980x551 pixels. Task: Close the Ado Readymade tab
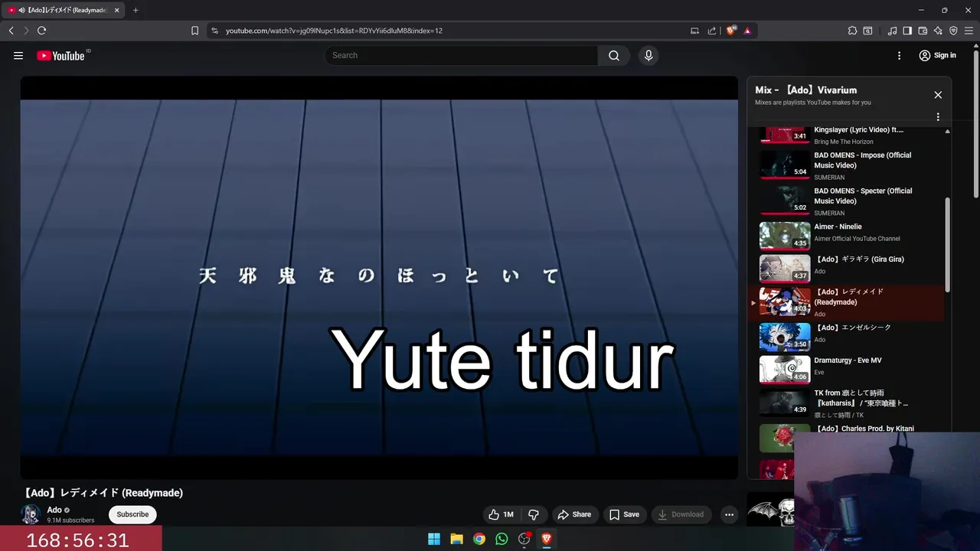pyautogui.click(x=116, y=10)
